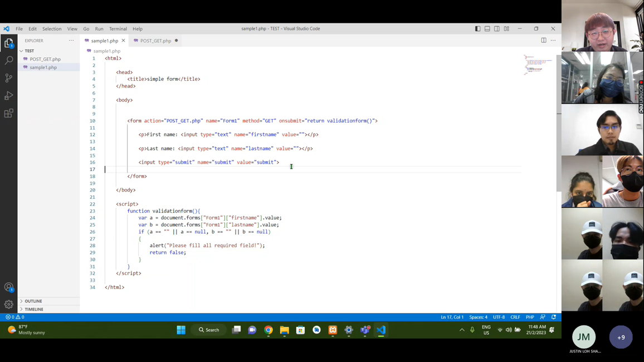Change encoding via UTF-8 status item
This screenshot has height=362, width=644.
tap(499, 317)
